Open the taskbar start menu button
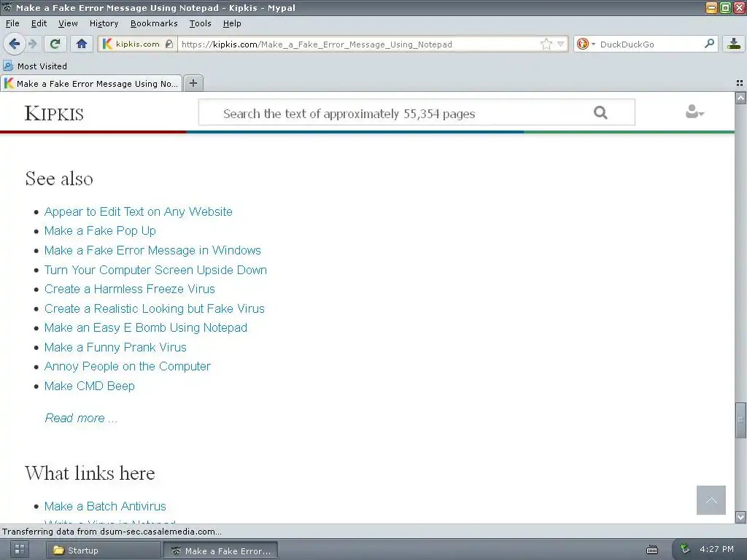747x560 pixels. click(x=20, y=549)
